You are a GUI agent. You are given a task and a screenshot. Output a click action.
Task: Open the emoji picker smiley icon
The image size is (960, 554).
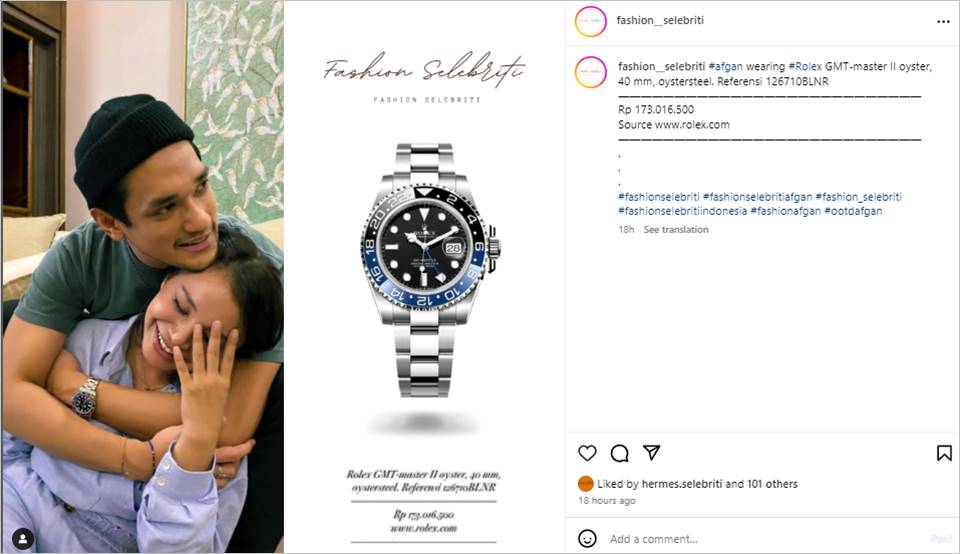[587, 539]
